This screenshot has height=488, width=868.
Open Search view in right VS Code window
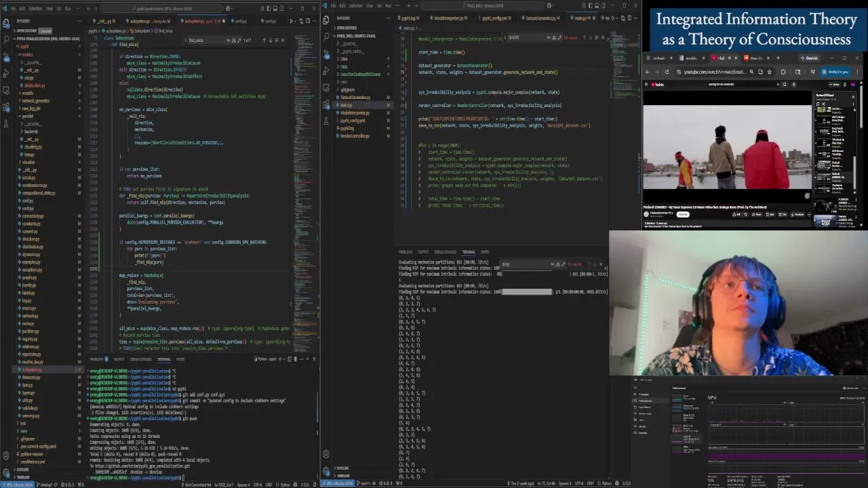click(x=326, y=36)
